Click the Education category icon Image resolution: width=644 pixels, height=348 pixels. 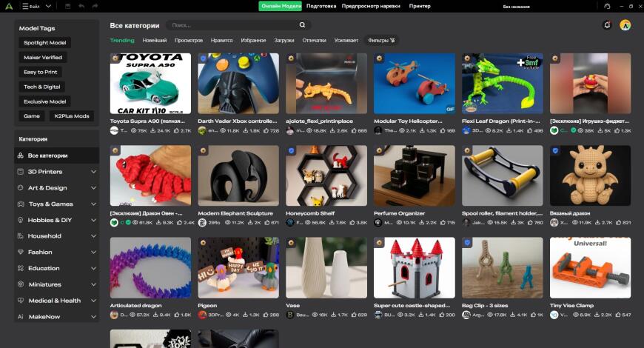pyautogui.click(x=21, y=268)
